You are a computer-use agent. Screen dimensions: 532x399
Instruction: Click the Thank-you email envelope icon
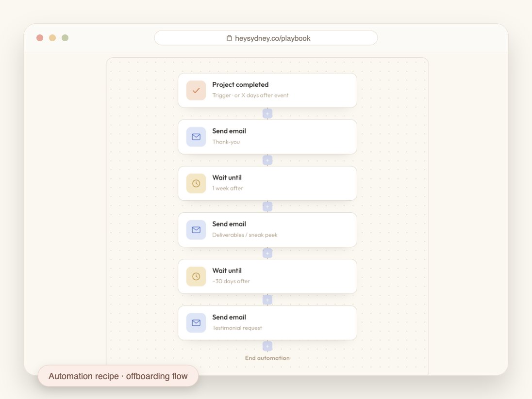pos(196,137)
